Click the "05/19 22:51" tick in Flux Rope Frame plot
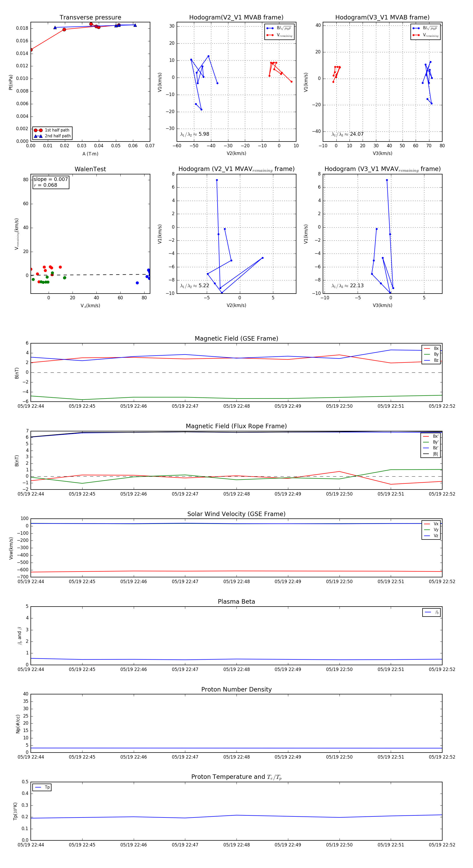 390,494
